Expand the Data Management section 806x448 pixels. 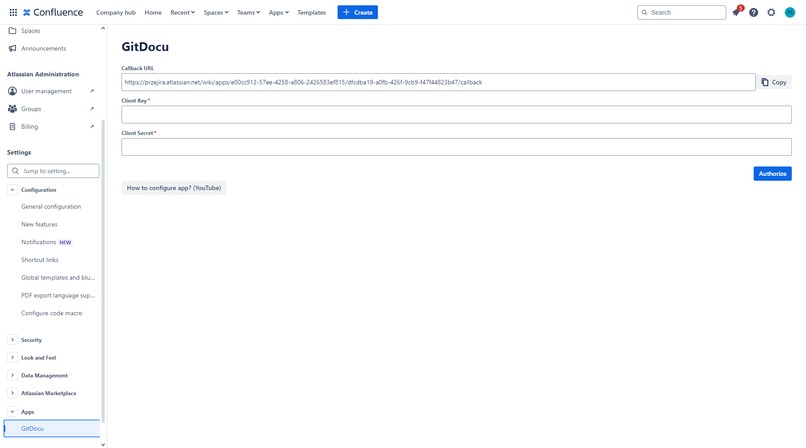[x=12, y=375]
